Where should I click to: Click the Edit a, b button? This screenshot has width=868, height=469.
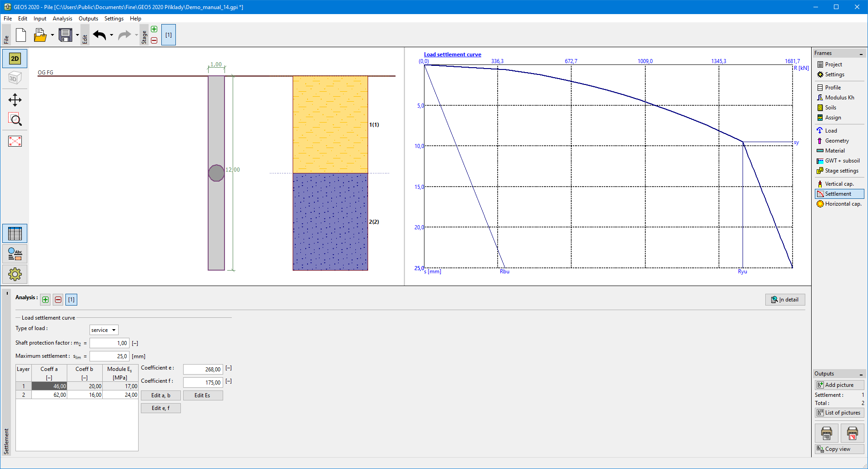[x=161, y=395]
